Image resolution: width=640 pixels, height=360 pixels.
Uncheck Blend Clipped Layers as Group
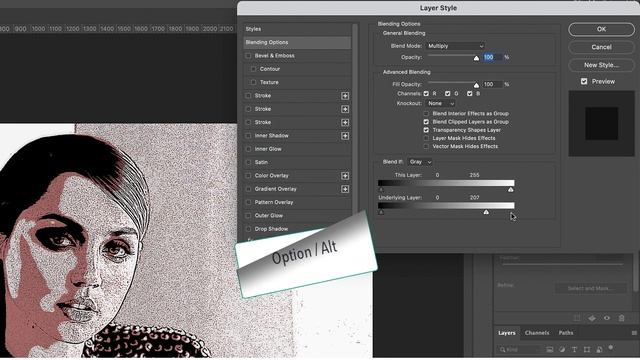[426, 122]
